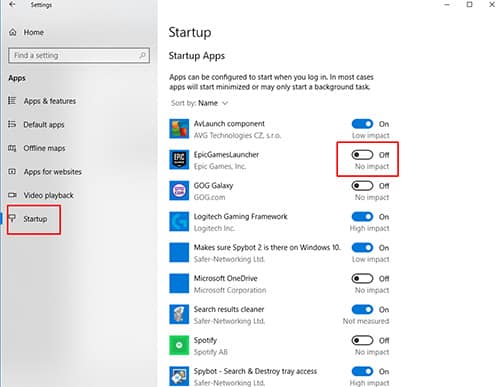Click Microsoft OneDrive name text

coord(226,278)
